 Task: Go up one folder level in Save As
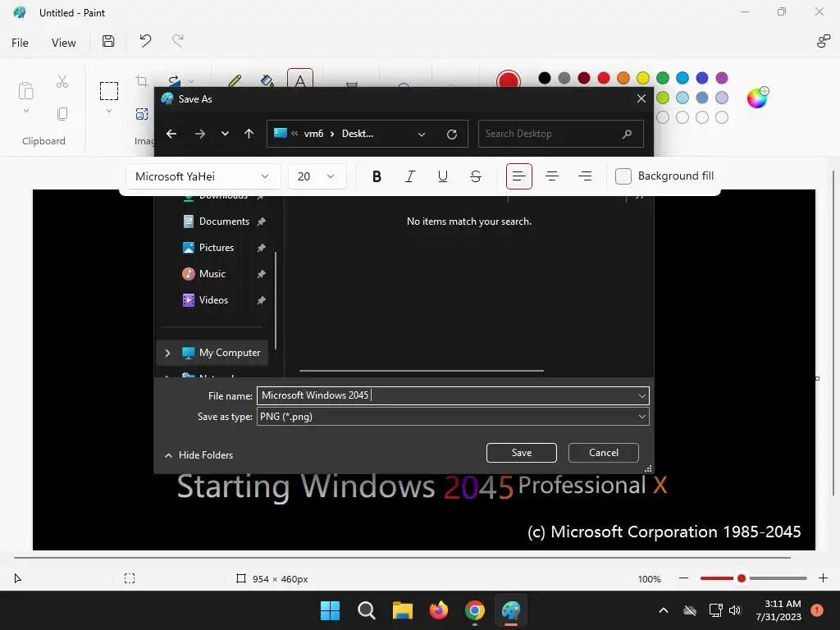[249, 134]
